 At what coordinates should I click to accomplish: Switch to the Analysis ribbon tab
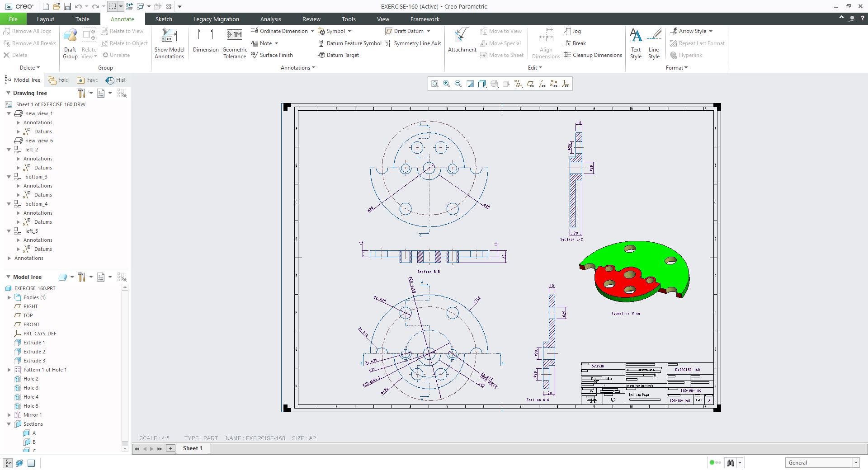tap(270, 19)
